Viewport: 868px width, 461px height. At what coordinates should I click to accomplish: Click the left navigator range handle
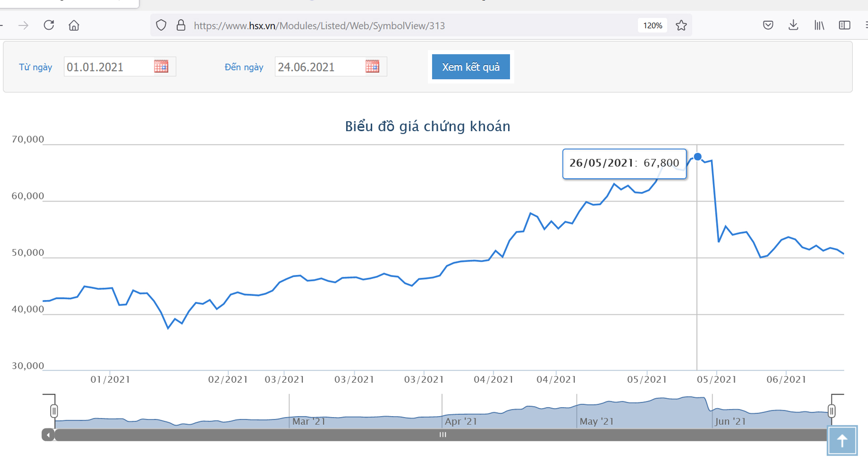[x=54, y=411]
